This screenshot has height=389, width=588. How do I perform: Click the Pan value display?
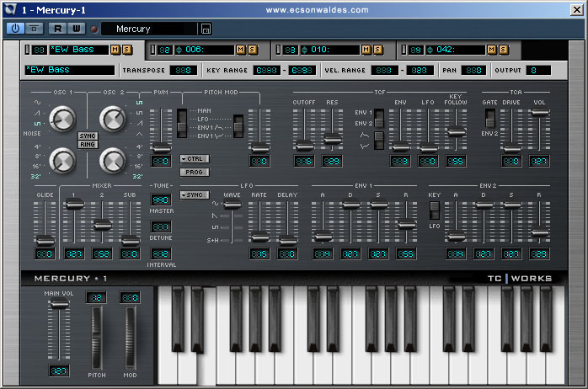pyautogui.click(x=473, y=70)
